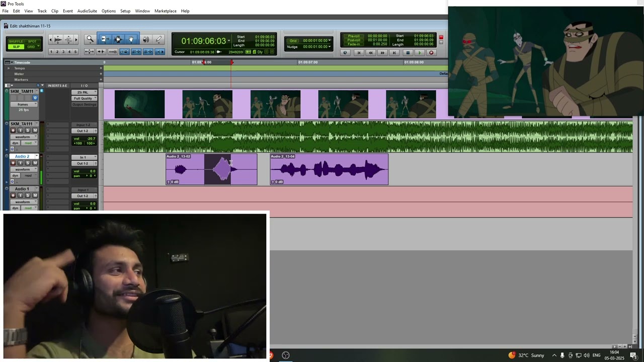644x362 pixels.
Task: Click Return to Zero transport button
Action: pyautogui.click(x=359, y=53)
